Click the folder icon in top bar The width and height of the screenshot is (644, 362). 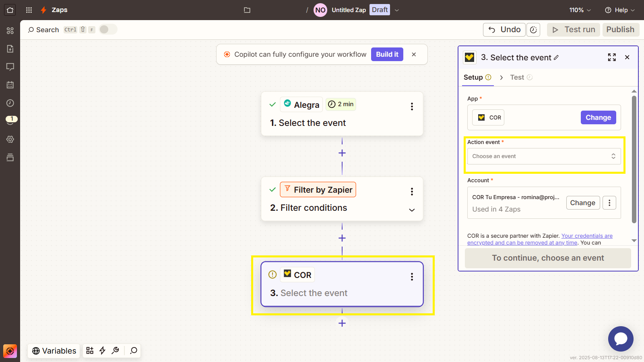point(247,10)
